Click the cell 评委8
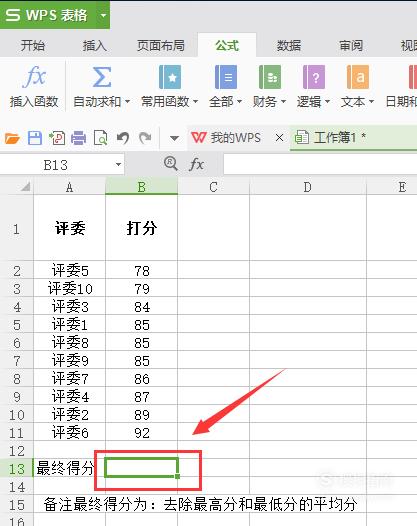This screenshot has height=526, width=417. [x=69, y=343]
